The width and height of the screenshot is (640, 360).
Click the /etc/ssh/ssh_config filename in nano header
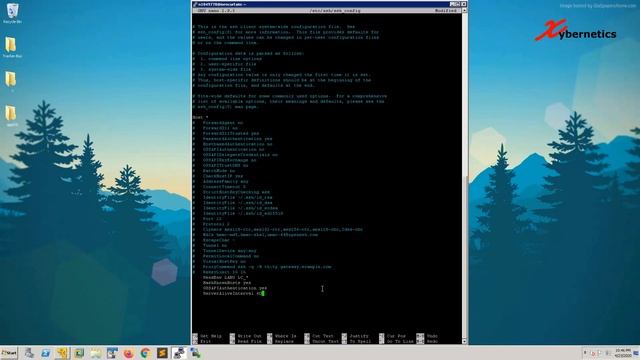pos(335,11)
